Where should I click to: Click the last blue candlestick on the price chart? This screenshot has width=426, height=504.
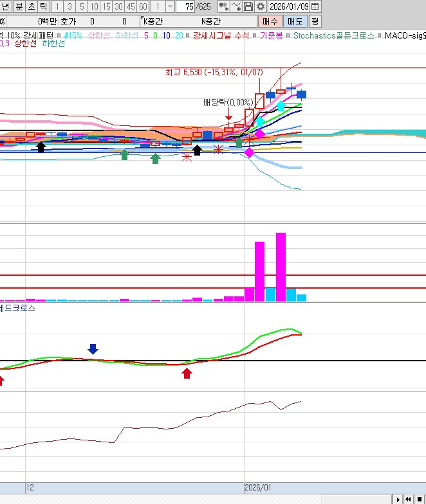click(301, 94)
